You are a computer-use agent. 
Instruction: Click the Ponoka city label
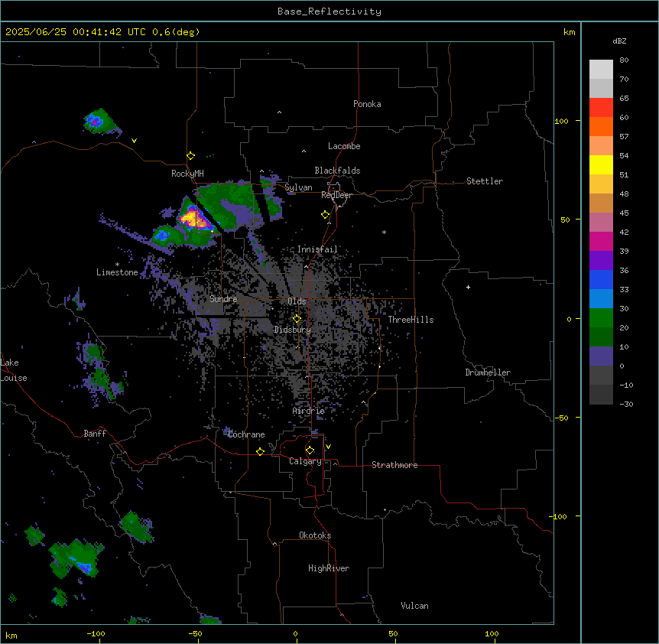click(367, 104)
